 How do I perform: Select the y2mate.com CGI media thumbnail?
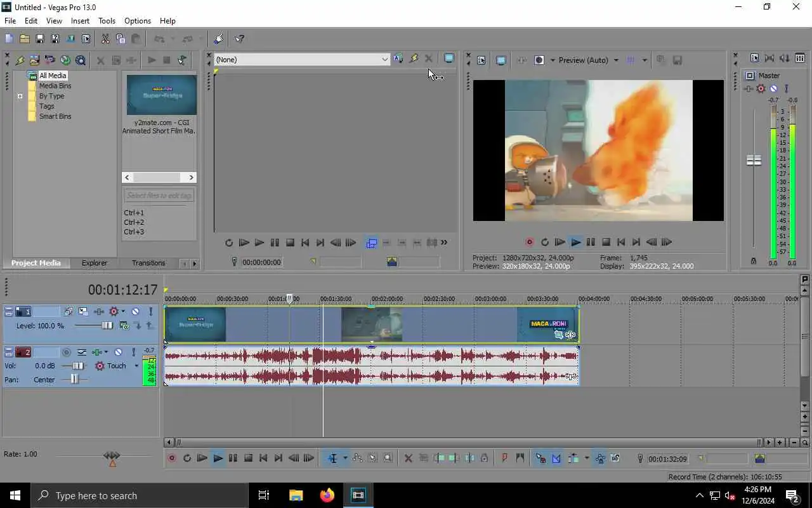click(x=161, y=95)
